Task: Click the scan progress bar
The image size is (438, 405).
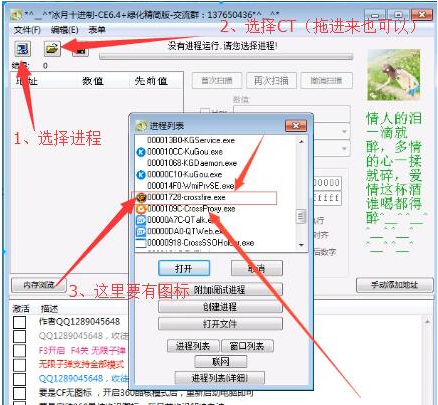Action: tap(226, 57)
